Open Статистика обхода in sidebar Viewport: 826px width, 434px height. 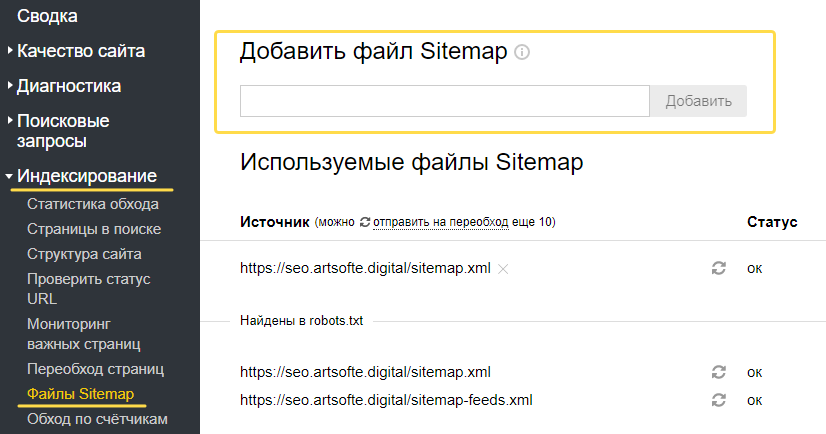(x=93, y=205)
